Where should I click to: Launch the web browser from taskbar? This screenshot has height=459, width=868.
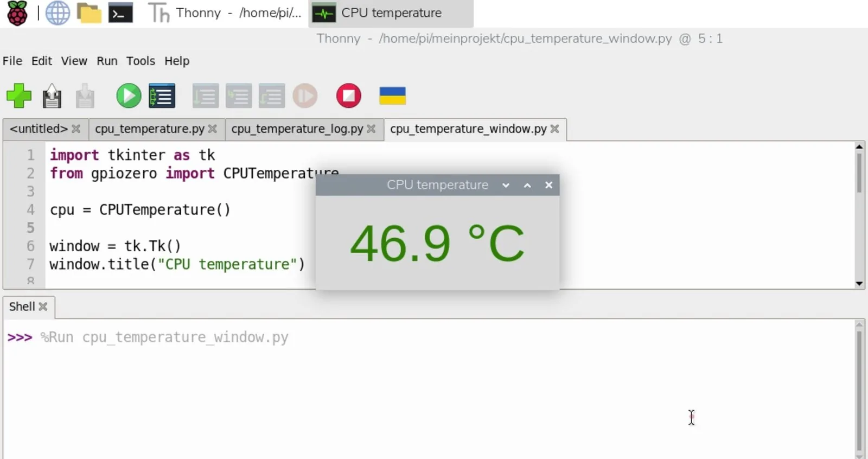[x=58, y=13]
